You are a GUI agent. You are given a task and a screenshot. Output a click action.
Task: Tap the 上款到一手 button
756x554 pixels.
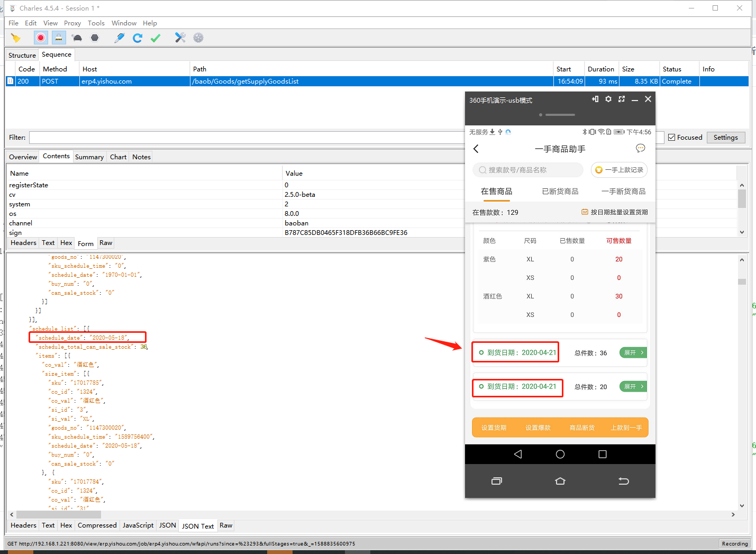pyautogui.click(x=626, y=428)
